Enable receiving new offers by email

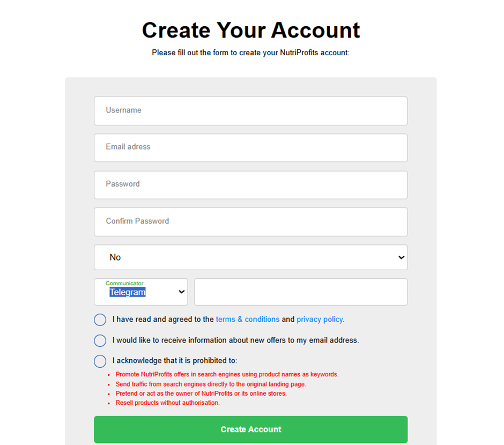pyautogui.click(x=100, y=340)
